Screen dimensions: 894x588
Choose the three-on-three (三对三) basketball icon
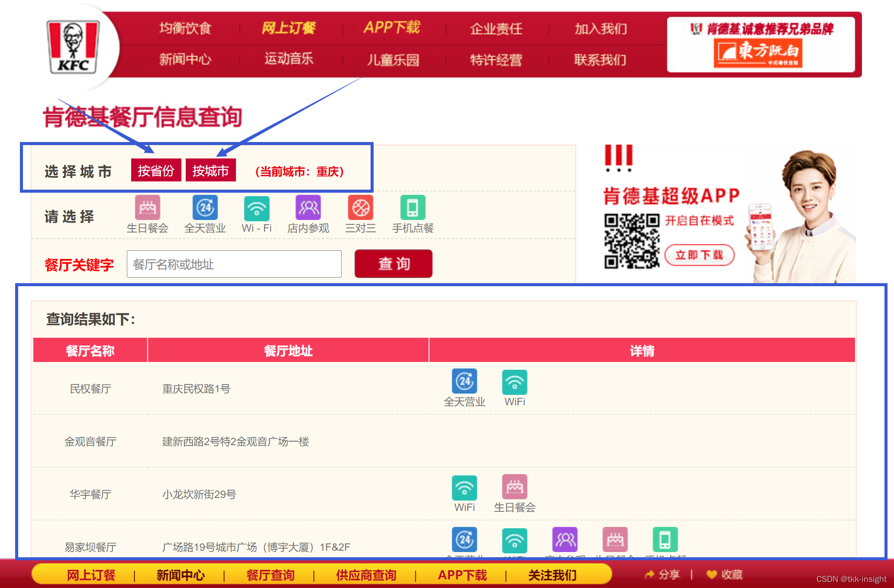pyautogui.click(x=361, y=208)
